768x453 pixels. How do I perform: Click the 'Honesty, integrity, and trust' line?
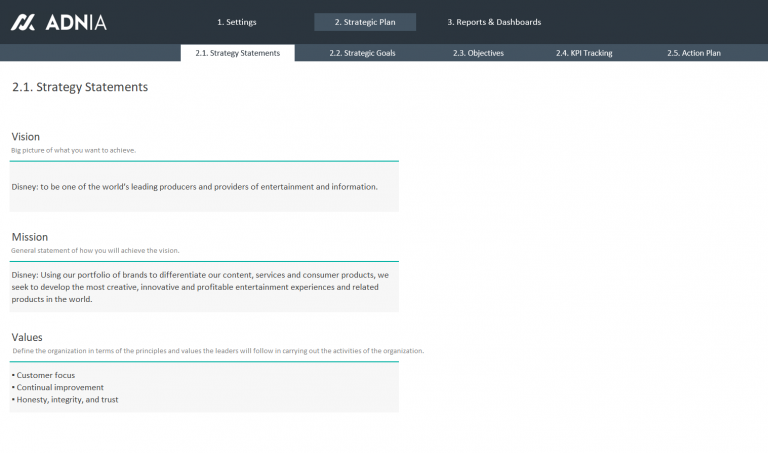(x=67, y=399)
